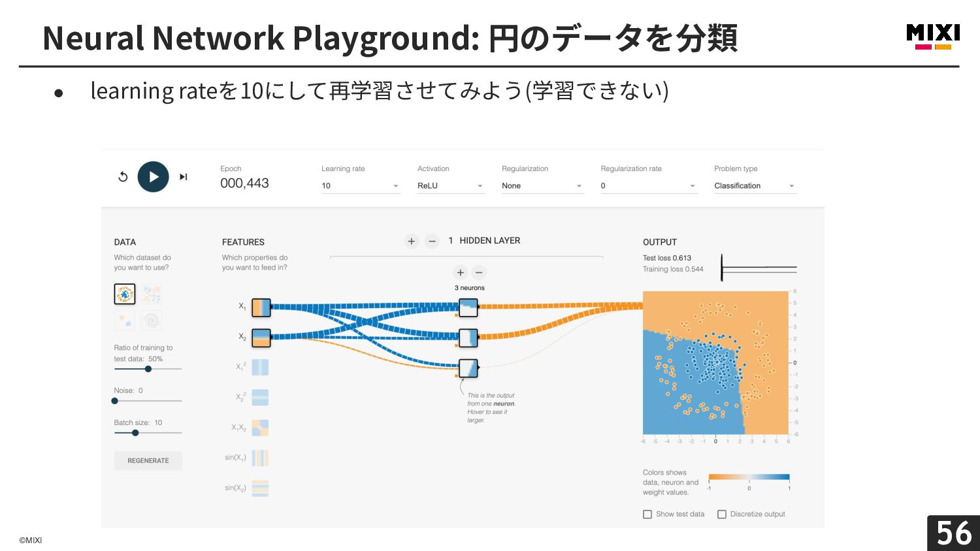
Task: Click the reset network icon
Action: pyautogui.click(x=123, y=176)
